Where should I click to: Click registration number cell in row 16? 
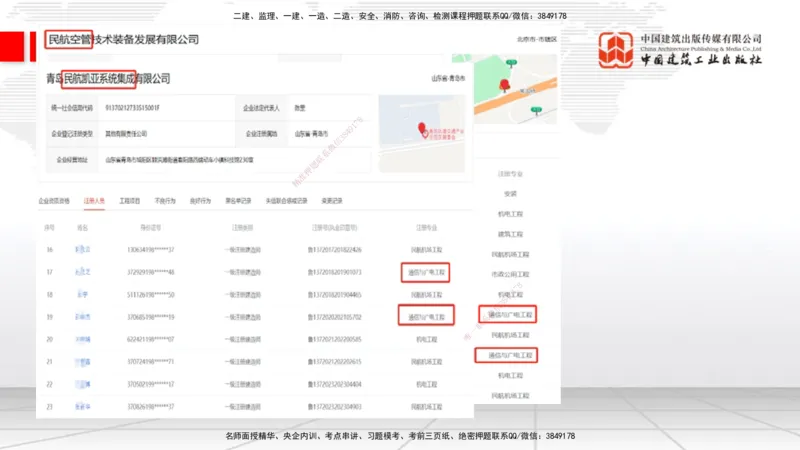click(335, 250)
